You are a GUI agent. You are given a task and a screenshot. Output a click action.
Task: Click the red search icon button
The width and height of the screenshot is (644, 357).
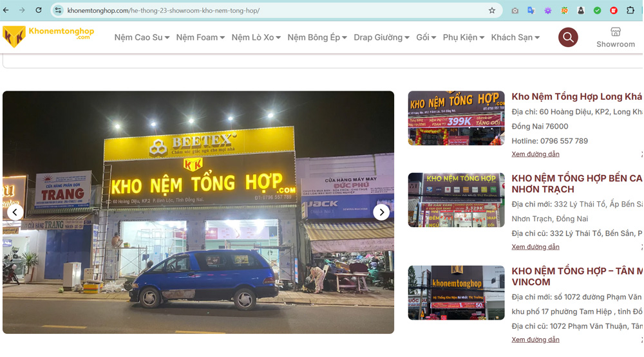[x=567, y=37]
